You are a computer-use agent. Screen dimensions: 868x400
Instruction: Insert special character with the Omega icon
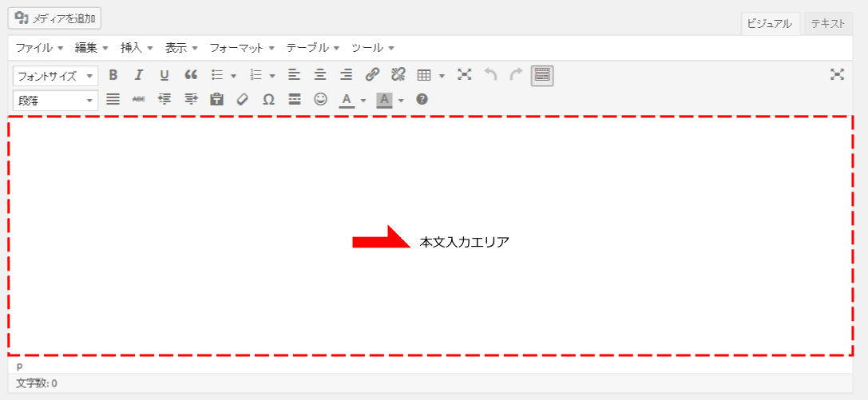pos(268,100)
